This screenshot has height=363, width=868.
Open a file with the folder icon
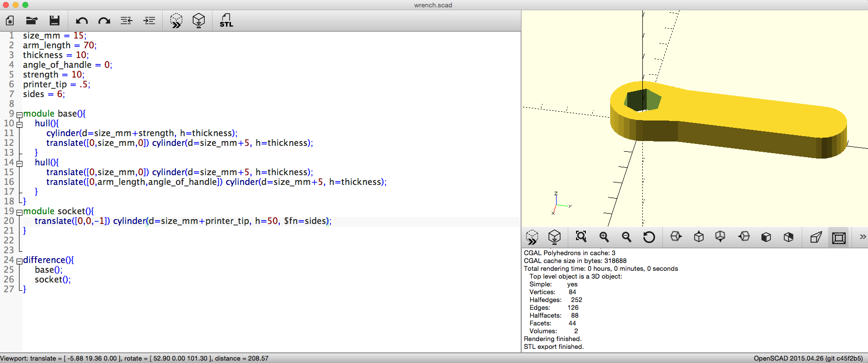tap(32, 20)
